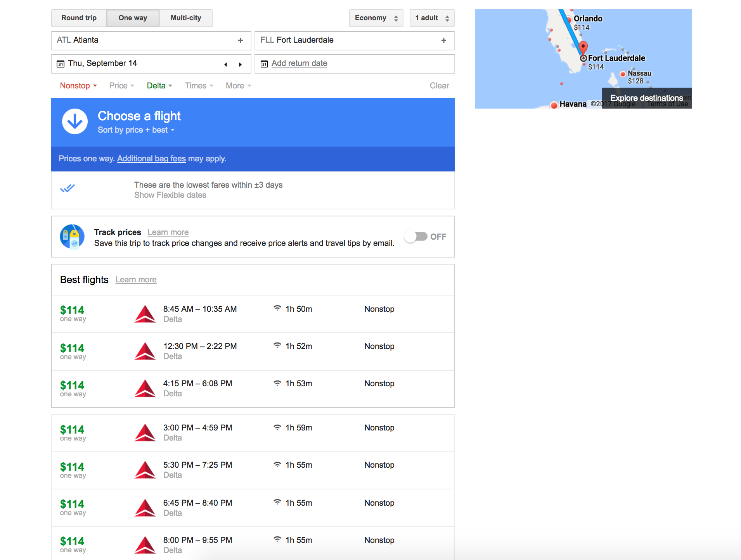The height and width of the screenshot is (560, 741).
Task: Go to next departure date arrow
Action: [240, 64]
